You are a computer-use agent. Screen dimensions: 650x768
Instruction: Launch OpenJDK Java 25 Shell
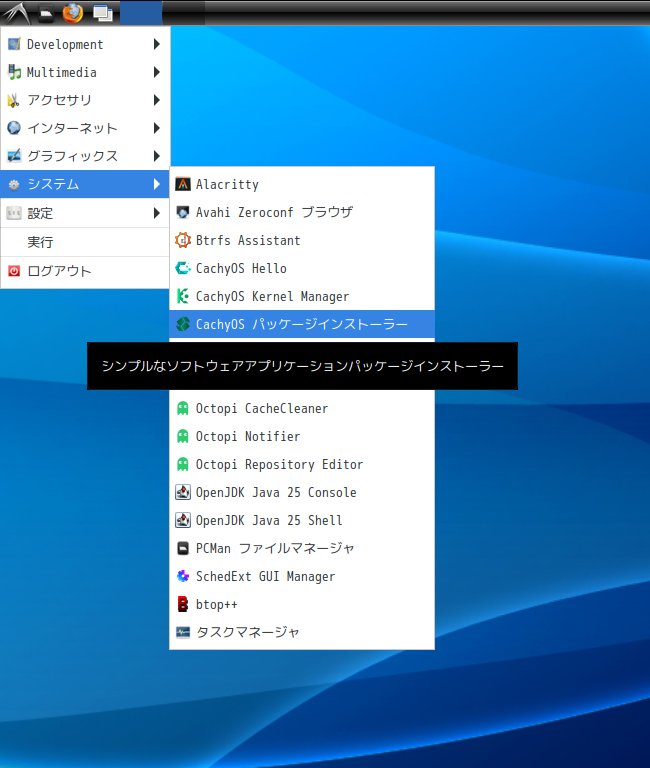click(302, 520)
